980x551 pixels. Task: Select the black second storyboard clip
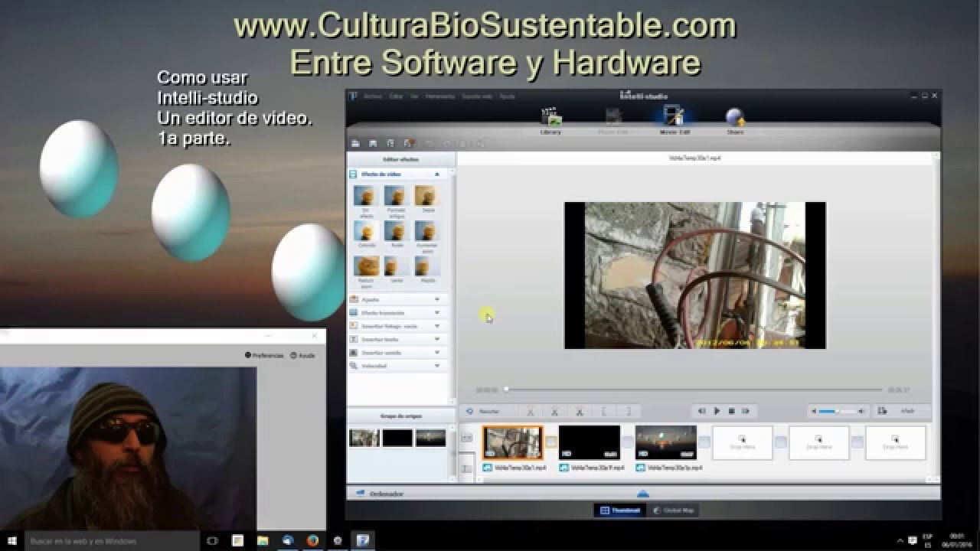coord(589,442)
